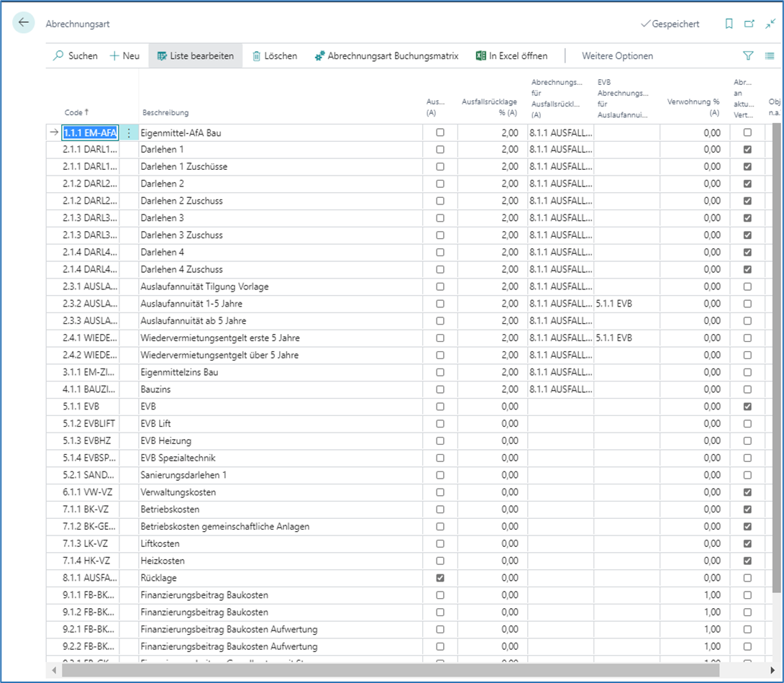Enable the Aus... checkbox for Eigenmittel-AfA Bau
Screen dimensions: 784x683
pyautogui.click(x=440, y=132)
